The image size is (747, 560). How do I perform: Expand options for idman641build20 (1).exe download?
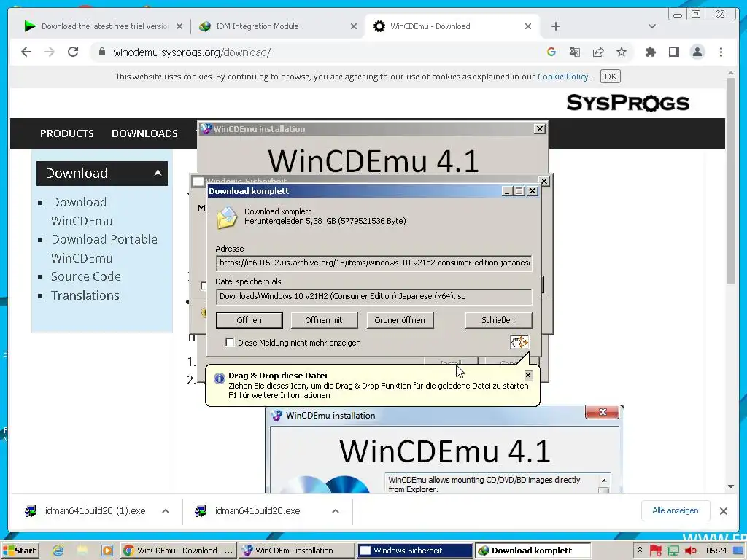[166, 511]
